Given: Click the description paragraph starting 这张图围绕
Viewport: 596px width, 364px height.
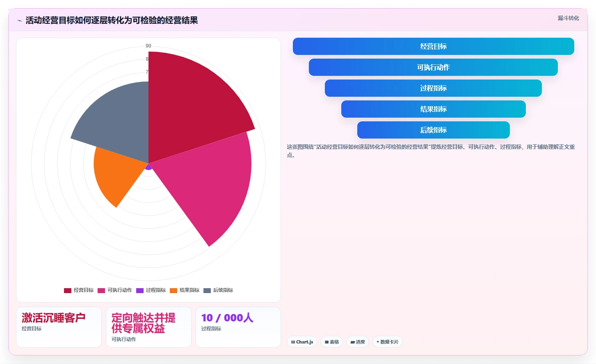Looking at the screenshot, I should click(431, 151).
